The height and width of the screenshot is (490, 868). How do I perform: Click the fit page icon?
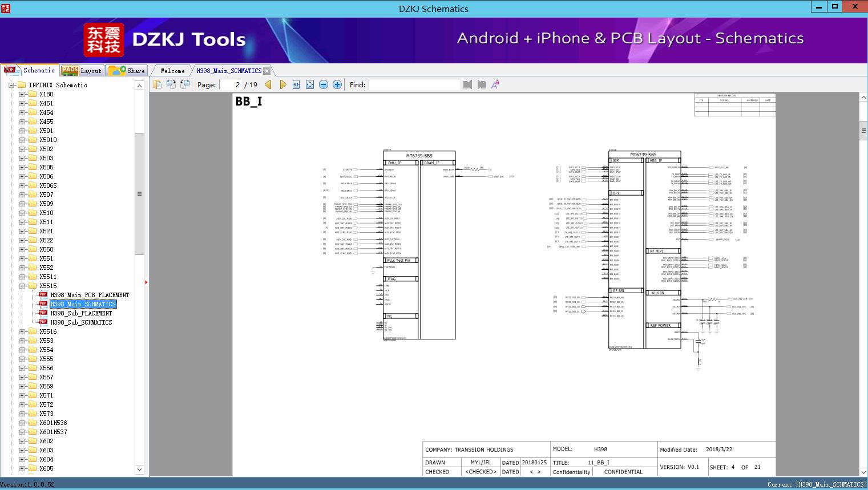click(310, 84)
